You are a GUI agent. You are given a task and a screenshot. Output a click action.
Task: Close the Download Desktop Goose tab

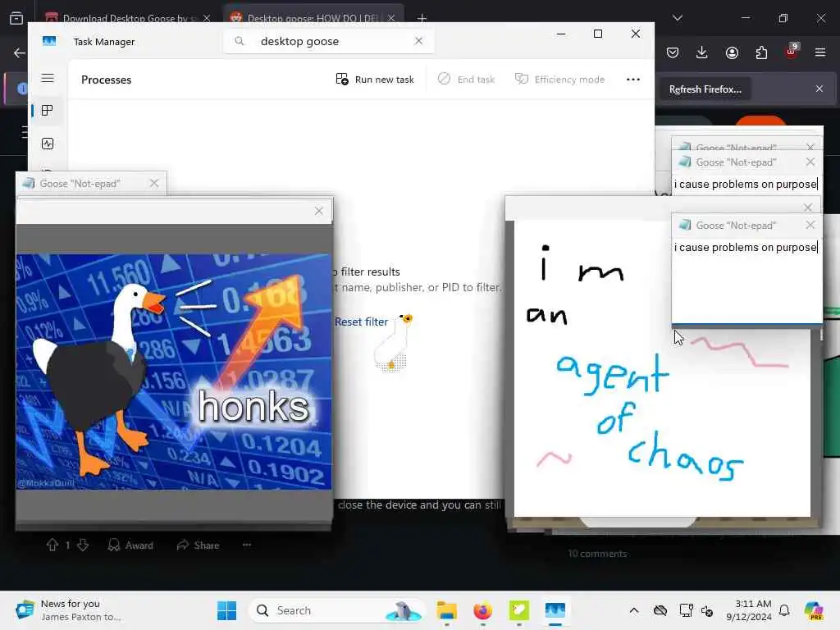207,18
